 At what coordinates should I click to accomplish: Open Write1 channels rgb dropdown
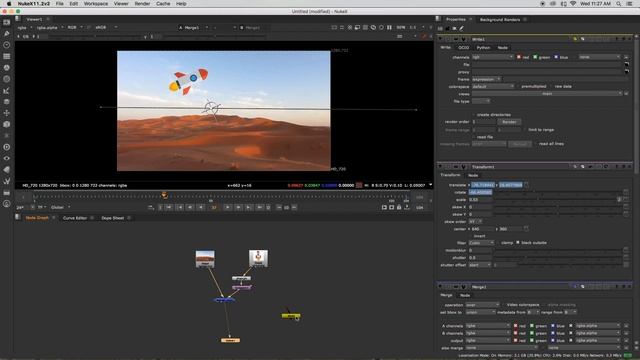[492, 57]
